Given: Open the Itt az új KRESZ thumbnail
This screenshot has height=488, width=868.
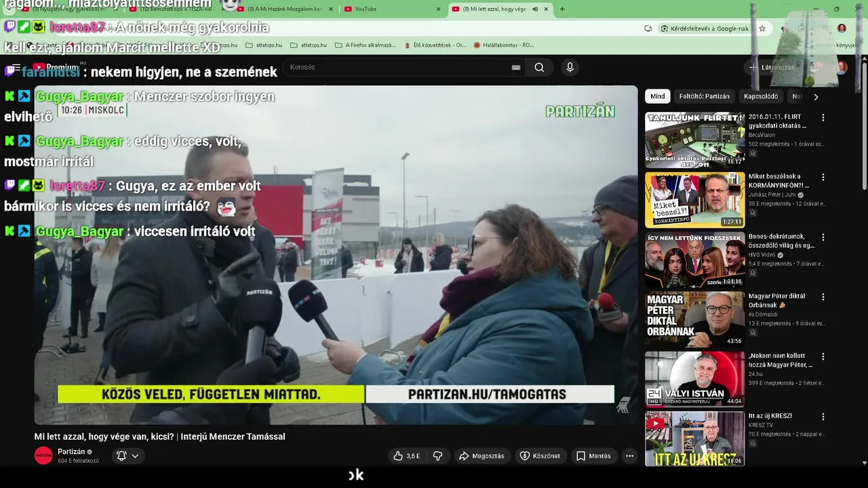Looking at the screenshot, I should coord(694,439).
